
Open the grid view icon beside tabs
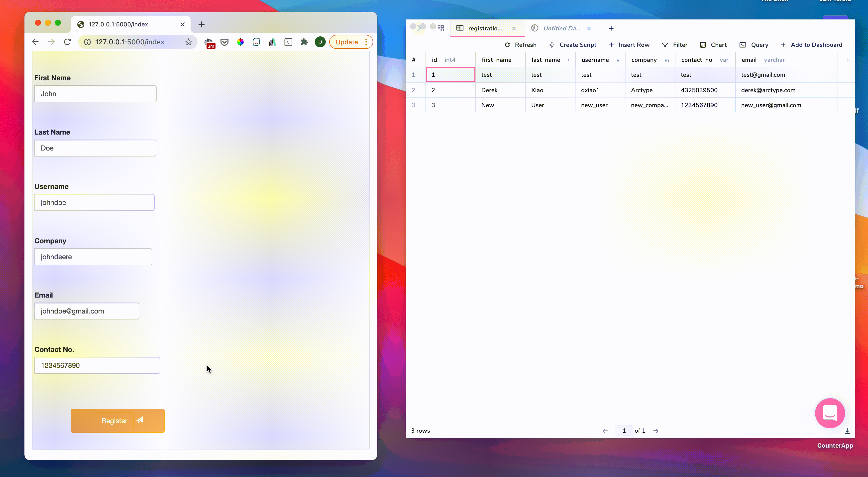coord(441,28)
